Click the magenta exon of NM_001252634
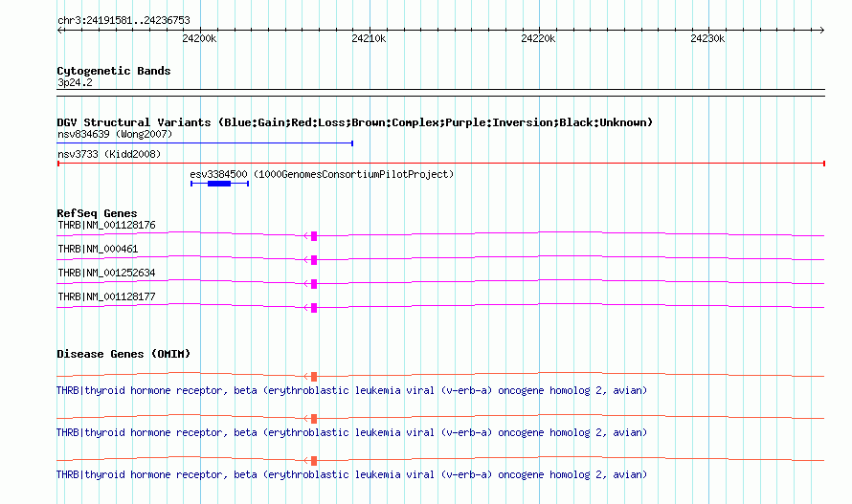The image size is (852, 504). [x=314, y=283]
